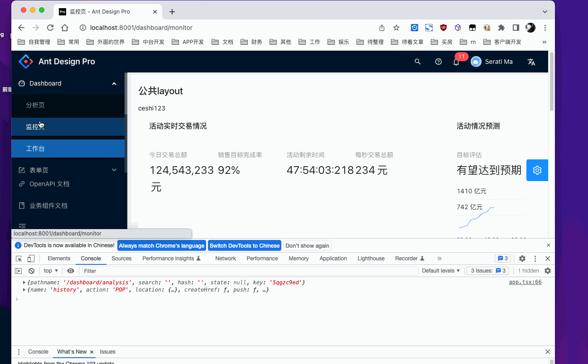This screenshot has width=588, height=364.
Task: Clear the console with the ban icon
Action: click(x=31, y=271)
